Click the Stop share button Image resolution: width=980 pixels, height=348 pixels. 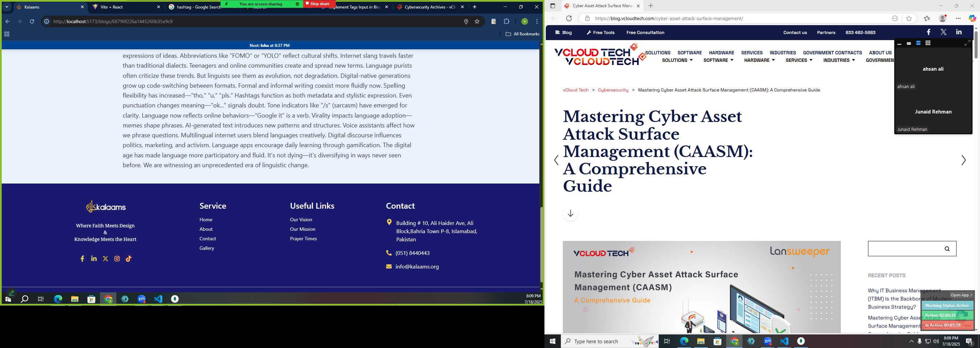pos(320,4)
